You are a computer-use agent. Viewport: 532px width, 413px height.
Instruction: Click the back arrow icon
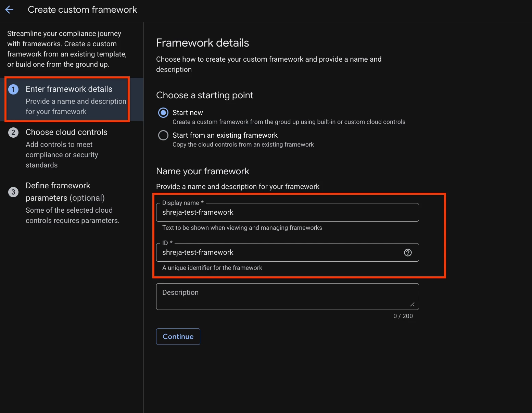[x=10, y=10]
